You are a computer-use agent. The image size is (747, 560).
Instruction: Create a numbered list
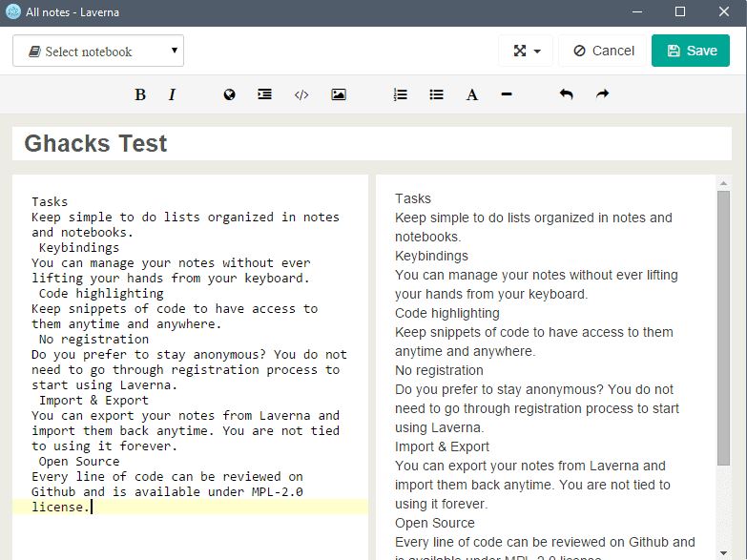(x=400, y=94)
